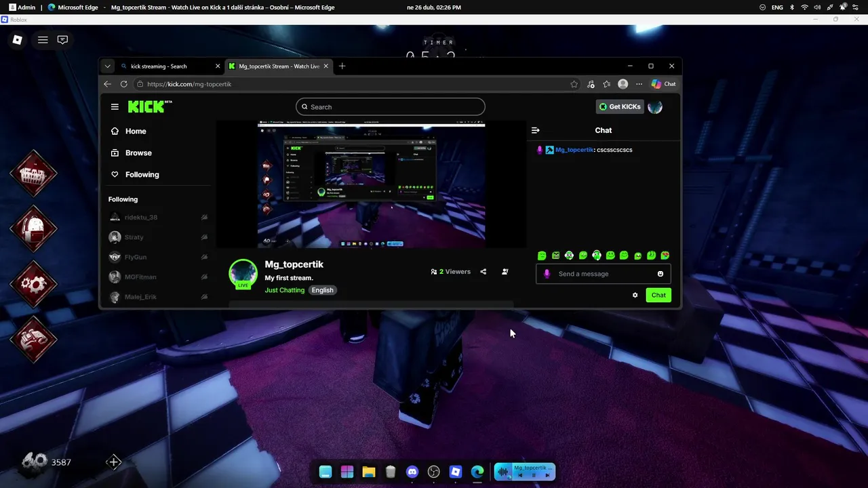The height and width of the screenshot is (488, 868).
Task: Add page to favorites star
Action: (x=574, y=84)
